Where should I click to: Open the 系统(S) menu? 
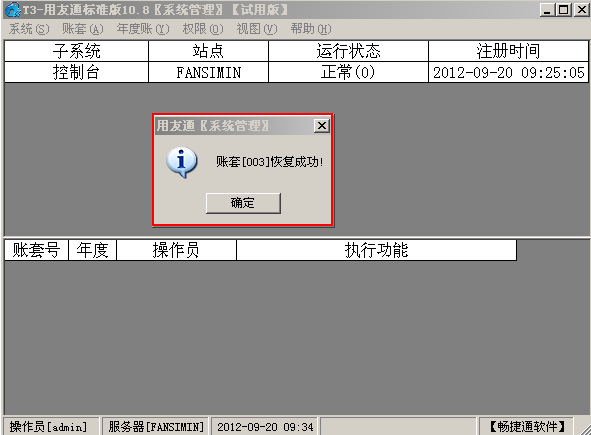point(29,29)
